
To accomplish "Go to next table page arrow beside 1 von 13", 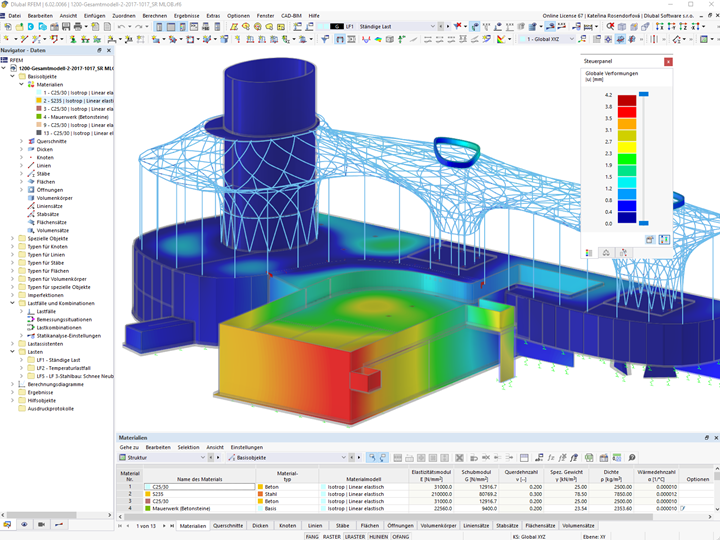I will [164, 526].
